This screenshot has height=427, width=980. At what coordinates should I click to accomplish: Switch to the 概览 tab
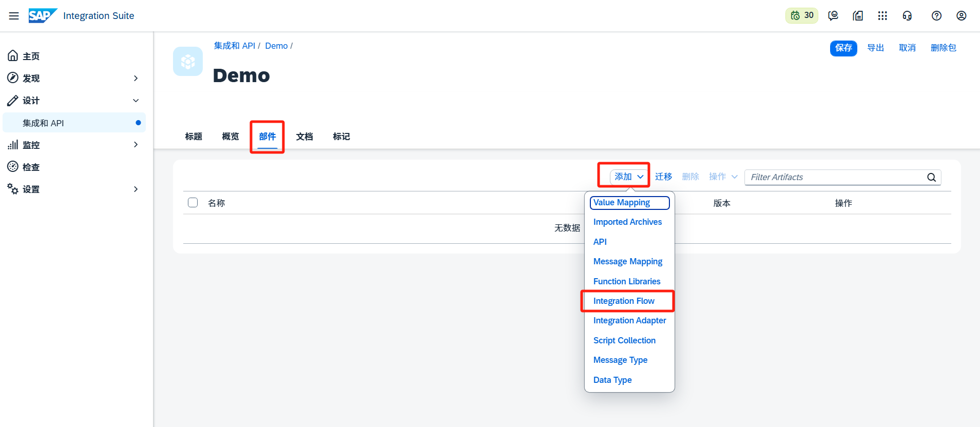coord(230,137)
